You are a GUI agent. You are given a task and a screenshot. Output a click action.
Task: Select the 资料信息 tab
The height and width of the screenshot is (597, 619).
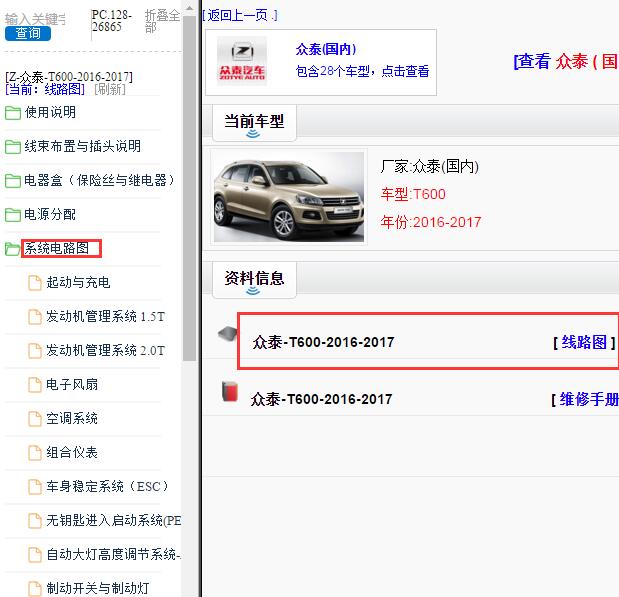254,280
